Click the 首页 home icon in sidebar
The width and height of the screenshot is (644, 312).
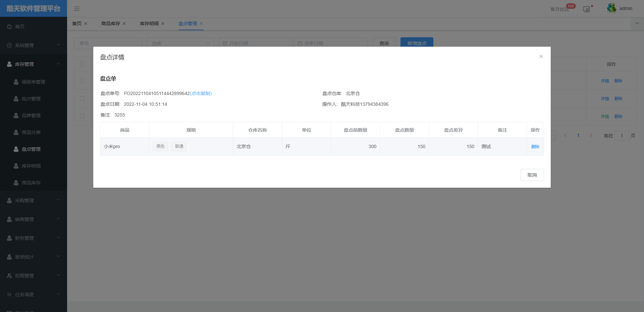pyautogui.click(x=9, y=27)
